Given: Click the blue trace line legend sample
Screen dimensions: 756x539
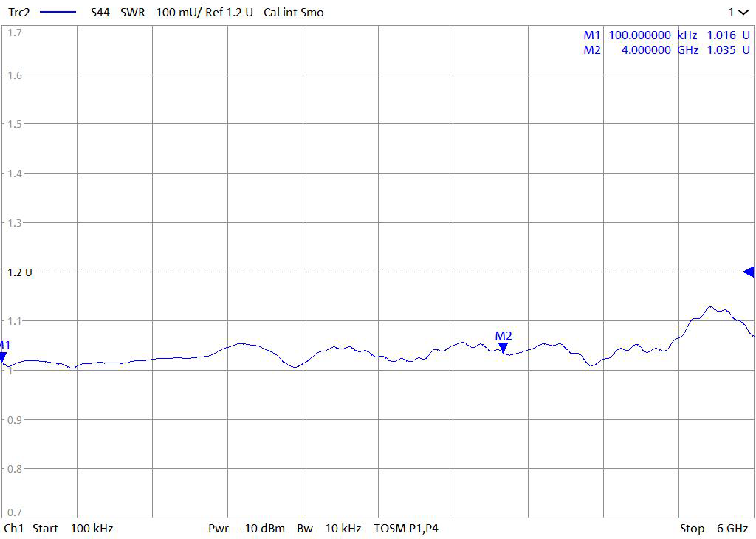Looking at the screenshot, I should coord(58,13).
